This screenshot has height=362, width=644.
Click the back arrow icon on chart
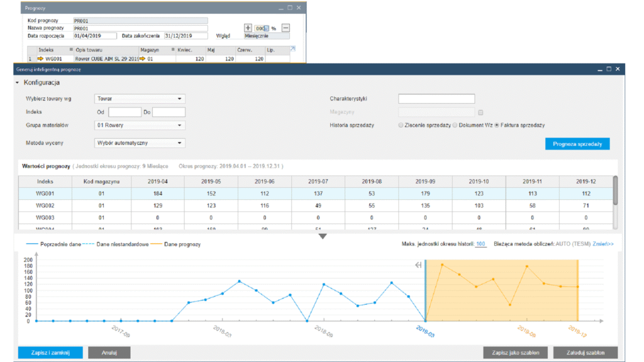[418, 265]
